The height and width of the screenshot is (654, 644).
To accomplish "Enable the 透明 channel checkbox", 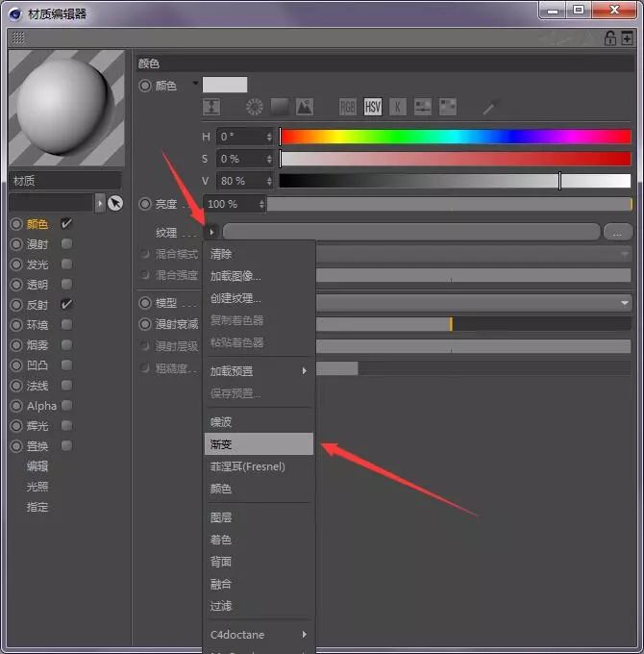I will tap(66, 284).
